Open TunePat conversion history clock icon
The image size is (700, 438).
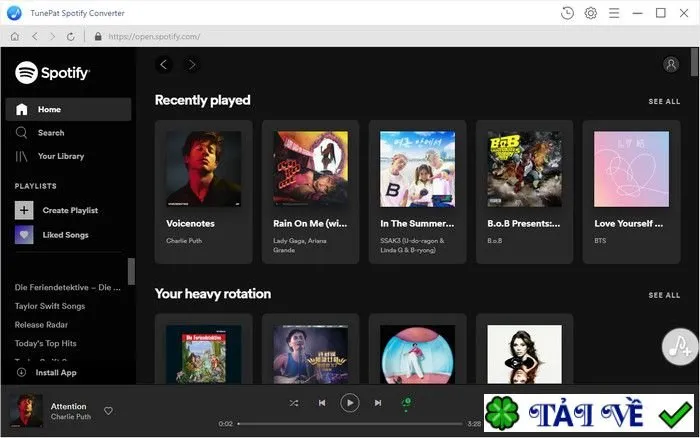click(567, 13)
